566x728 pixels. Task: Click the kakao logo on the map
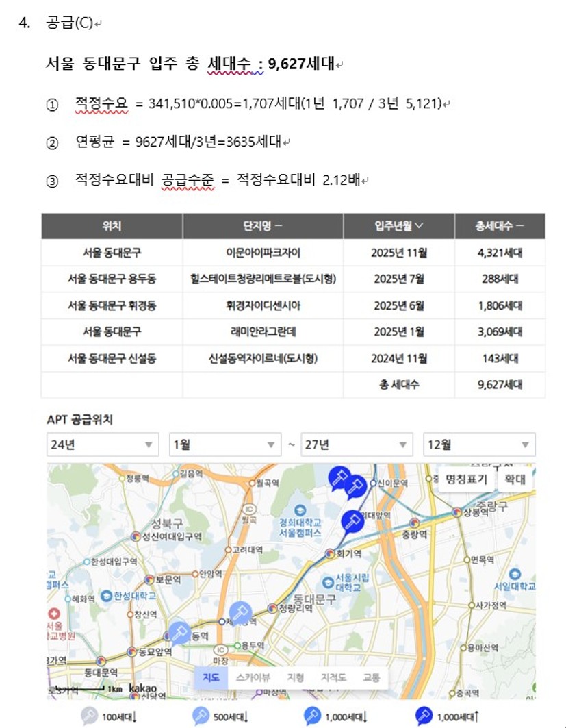pos(142,688)
